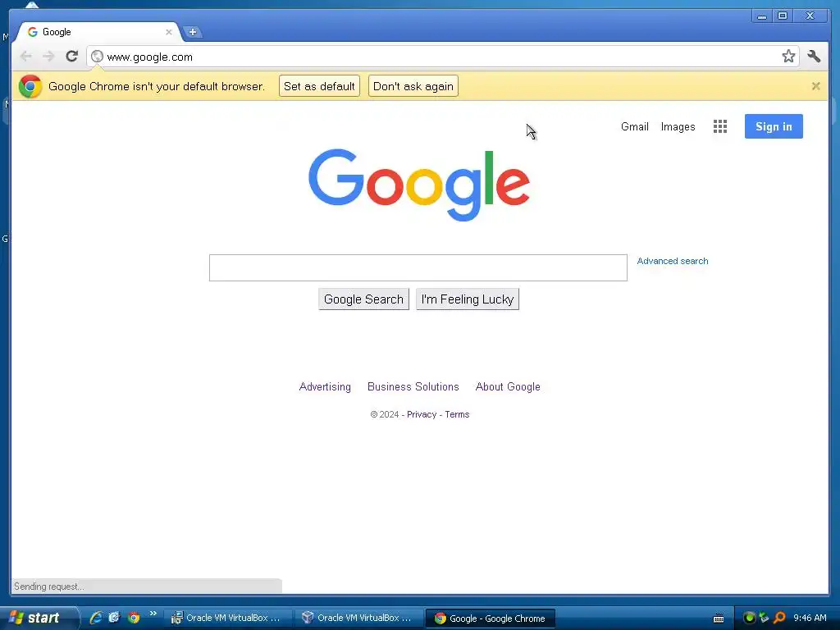Click the site info globe icon in address bar

click(x=97, y=57)
